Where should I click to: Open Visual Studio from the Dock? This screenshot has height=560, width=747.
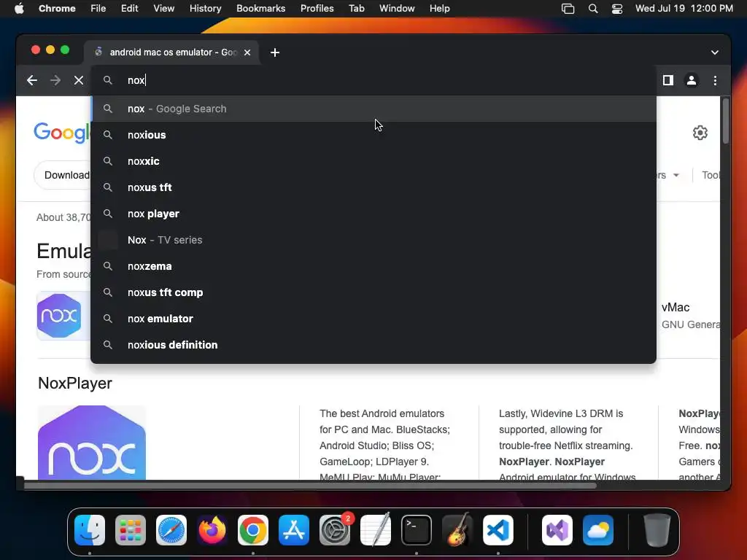click(557, 530)
